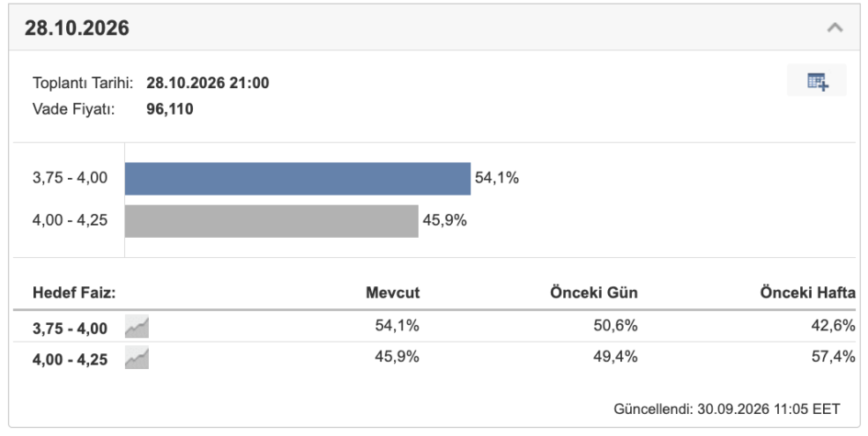This screenshot has height=436, width=868.
Task: Click the 3,75 - 4,00 chart axis label
Action: [70, 177]
